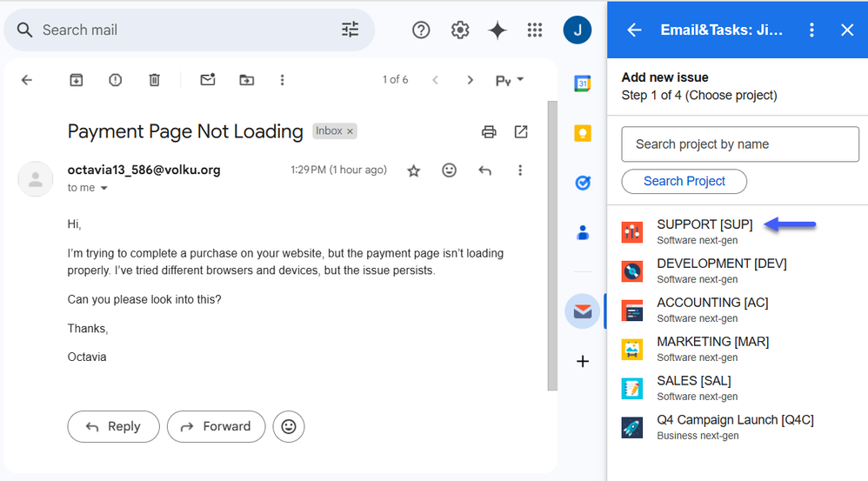
Task: Open more toolbar options menu
Action: click(x=283, y=80)
